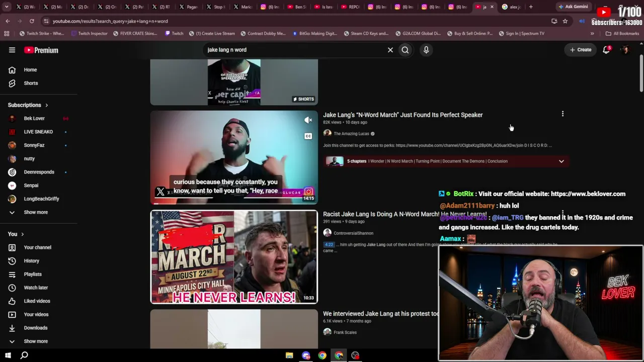Go to the YouTube Premium logo home
Image resolution: width=644 pixels, height=362 pixels.
click(41, 50)
